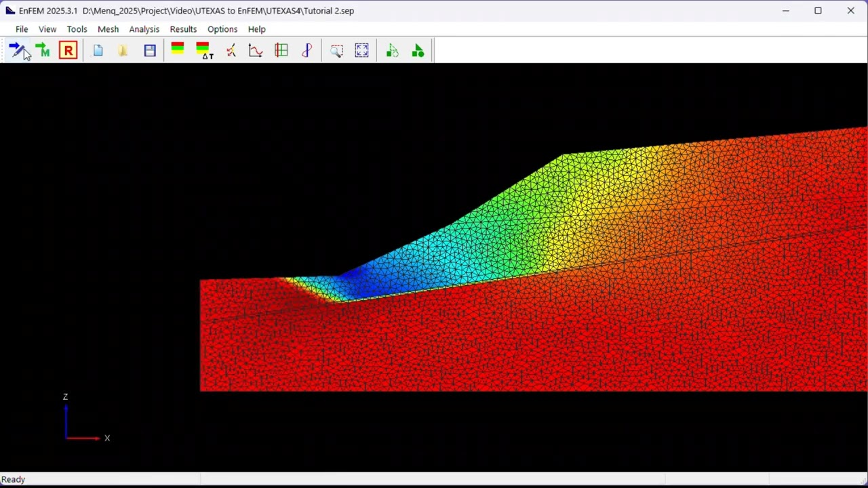The height and width of the screenshot is (488, 868).
Task: Click the red R results icon
Action: point(68,51)
